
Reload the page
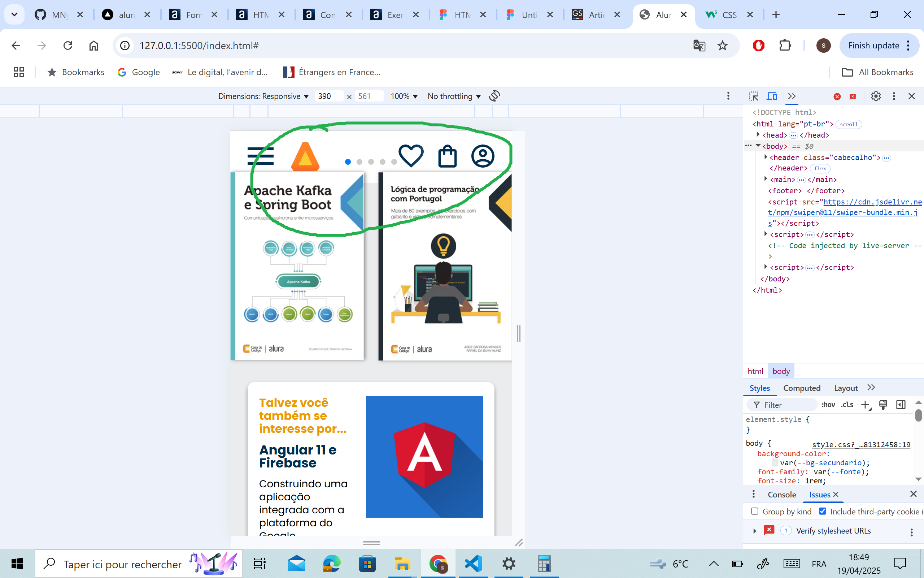click(68, 46)
